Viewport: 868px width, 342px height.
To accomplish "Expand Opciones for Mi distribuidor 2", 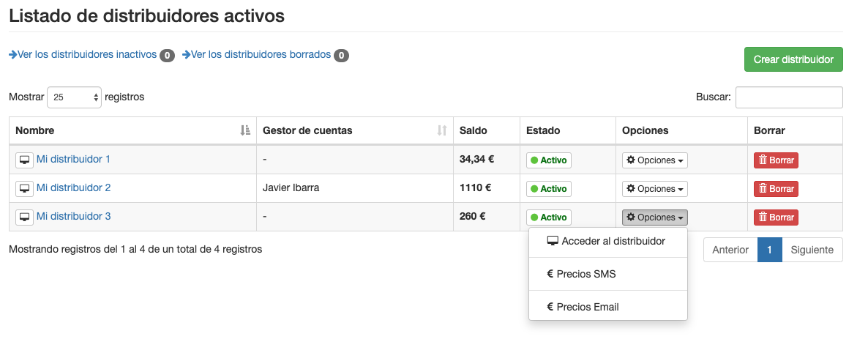I will coord(655,189).
